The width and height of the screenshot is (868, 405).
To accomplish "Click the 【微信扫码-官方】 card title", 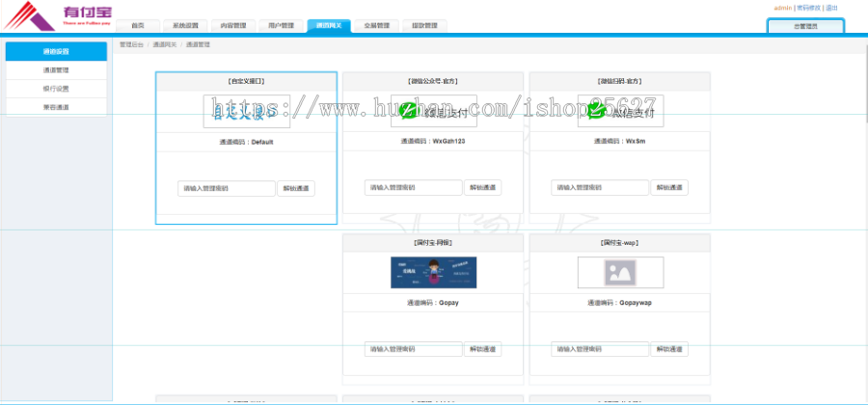I will pyautogui.click(x=620, y=81).
